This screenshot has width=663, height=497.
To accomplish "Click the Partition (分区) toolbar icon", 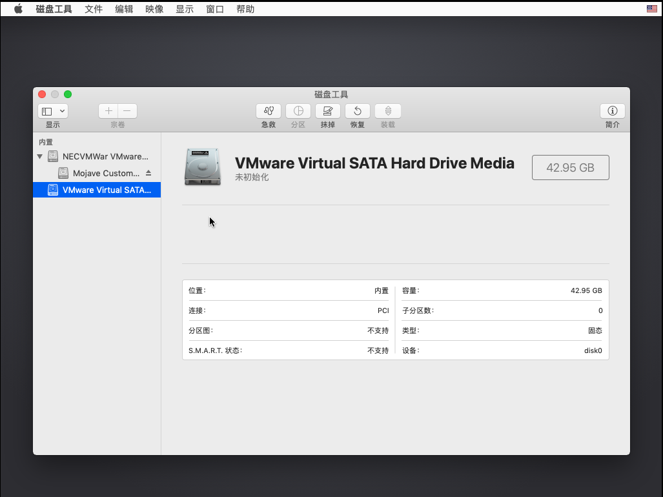I will point(298,111).
